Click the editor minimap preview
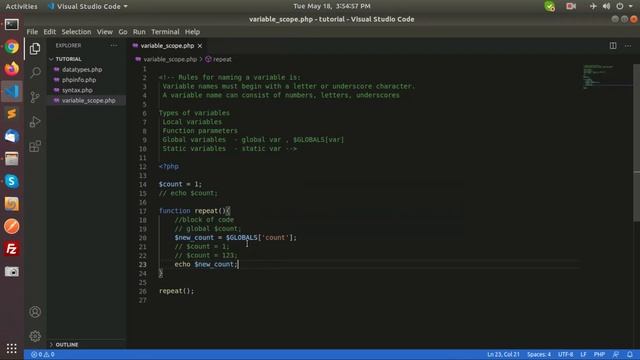 pyautogui.click(x=606, y=77)
